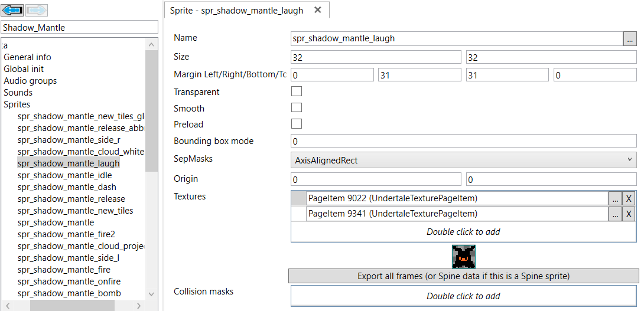The height and width of the screenshot is (311, 644).
Task: Select spr_shadow_mantle_cloud_white sprite
Action: pos(80,152)
